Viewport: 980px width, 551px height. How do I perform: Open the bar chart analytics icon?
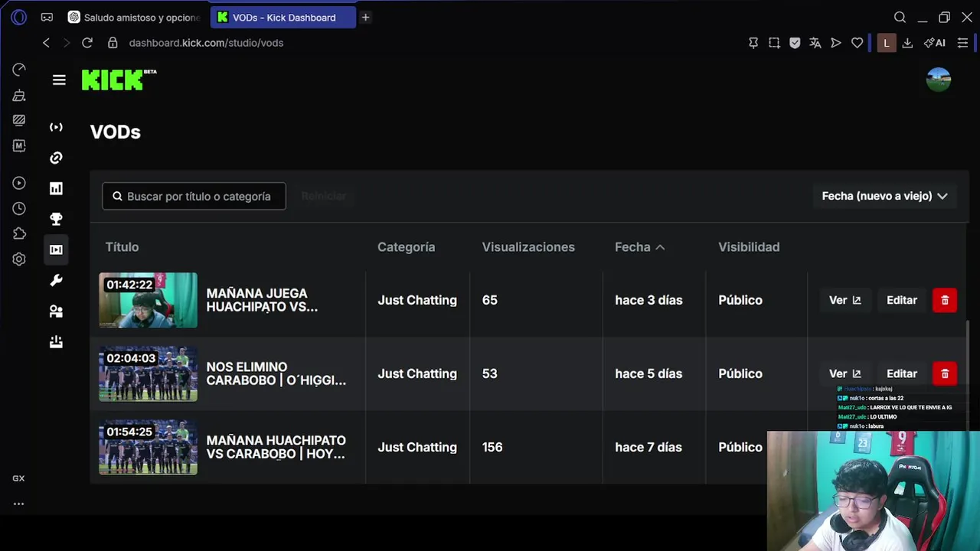pyautogui.click(x=56, y=188)
